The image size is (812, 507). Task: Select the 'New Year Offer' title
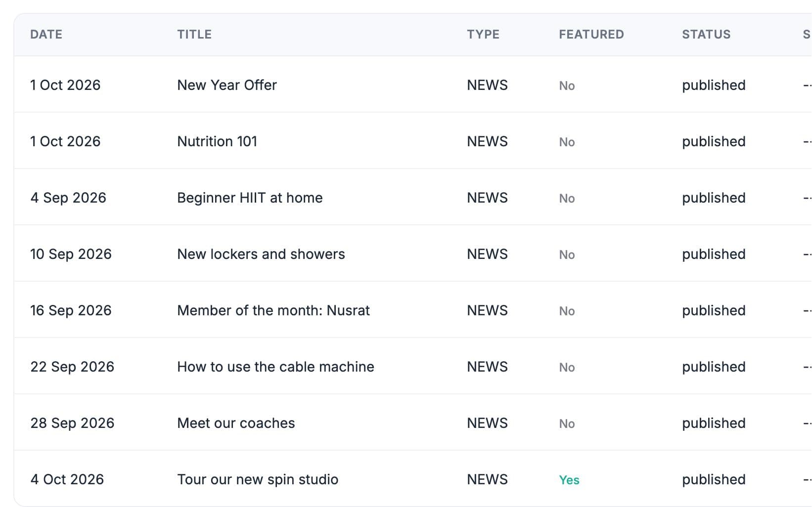pyautogui.click(x=227, y=85)
